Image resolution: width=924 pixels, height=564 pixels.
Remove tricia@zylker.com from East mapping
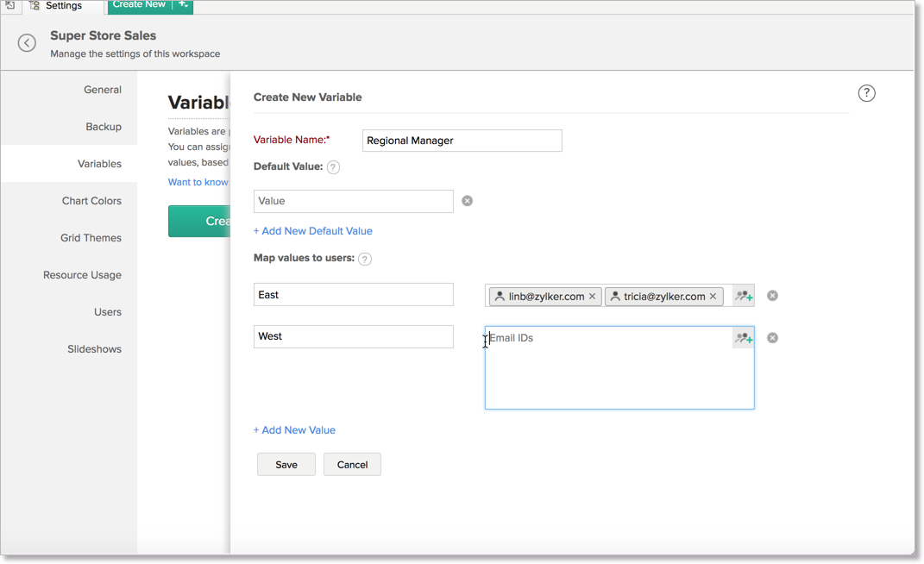click(713, 295)
